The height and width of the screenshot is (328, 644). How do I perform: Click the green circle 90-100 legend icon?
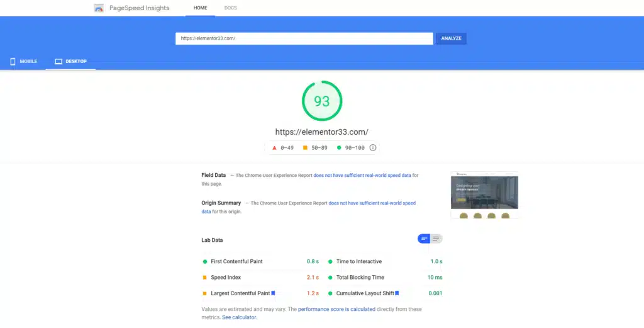[339, 147]
